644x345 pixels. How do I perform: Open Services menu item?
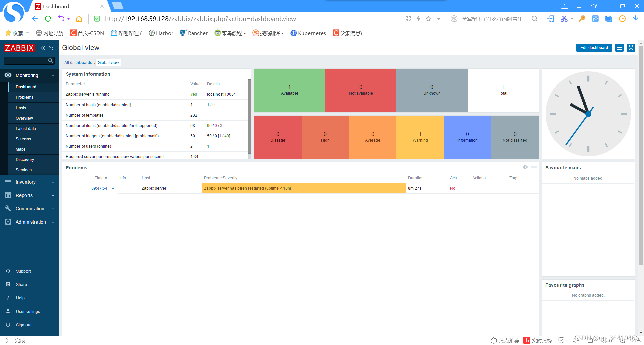tap(23, 170)
